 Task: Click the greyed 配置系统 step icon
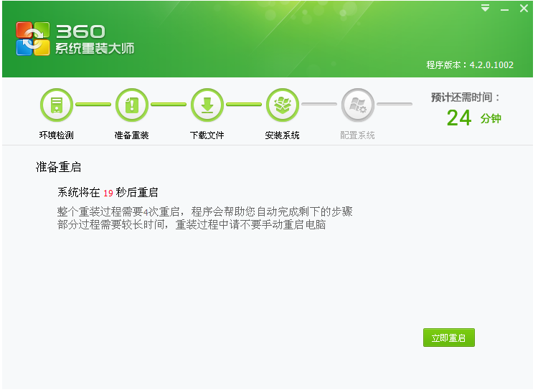(357, 105)
